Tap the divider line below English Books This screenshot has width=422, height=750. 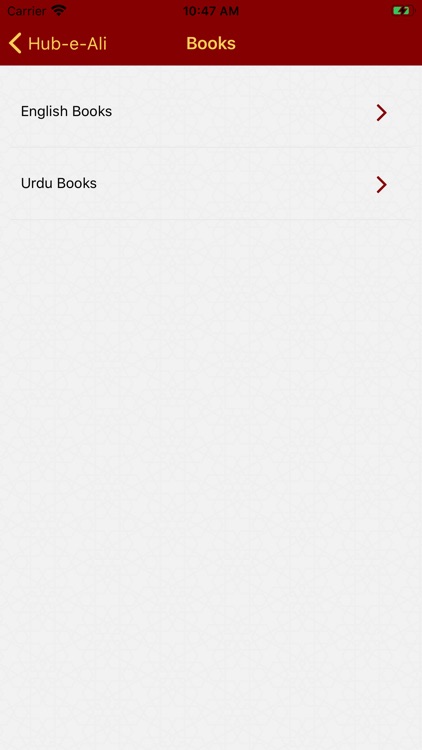pyautogui.click(x=211, y=147)
